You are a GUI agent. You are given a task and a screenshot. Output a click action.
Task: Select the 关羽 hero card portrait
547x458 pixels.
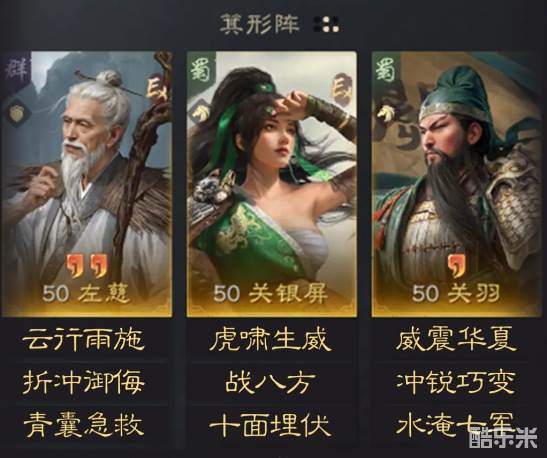tap(457, 184)
